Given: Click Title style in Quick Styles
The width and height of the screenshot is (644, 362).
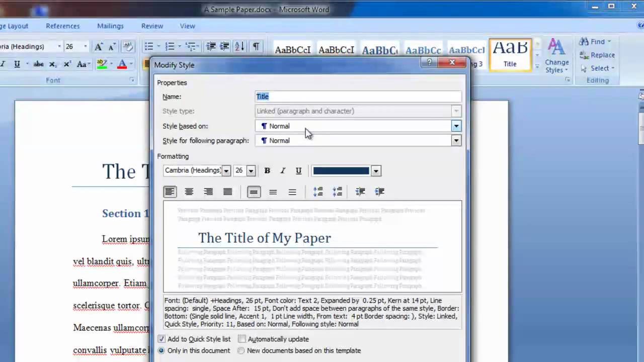Looking at the screenshot, I should [x=510, y=54].
